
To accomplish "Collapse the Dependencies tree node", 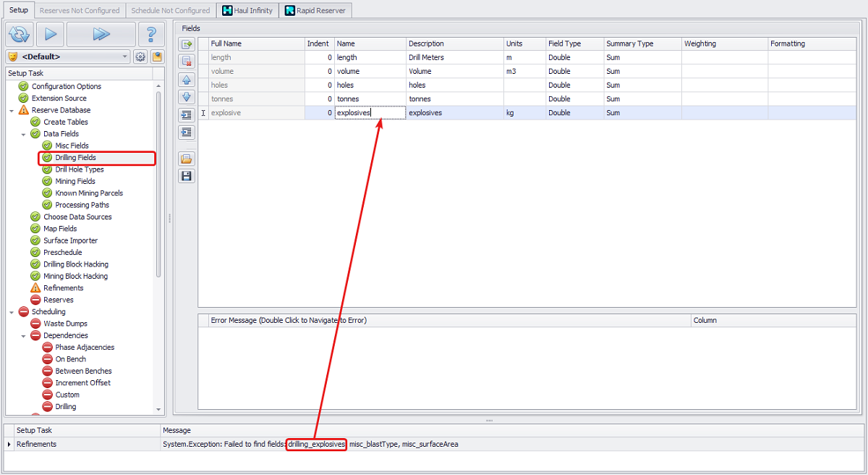I will coord(23,336).
